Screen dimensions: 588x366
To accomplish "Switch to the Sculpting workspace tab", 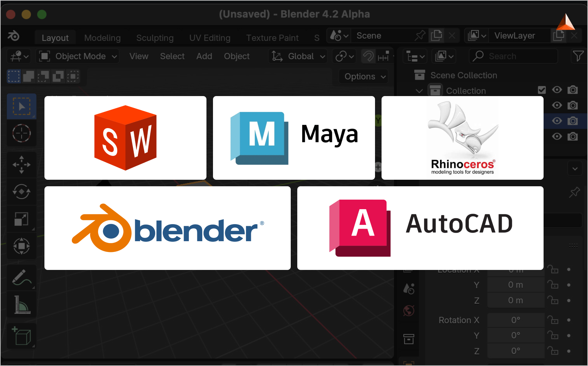I will [x=155, y=38].
